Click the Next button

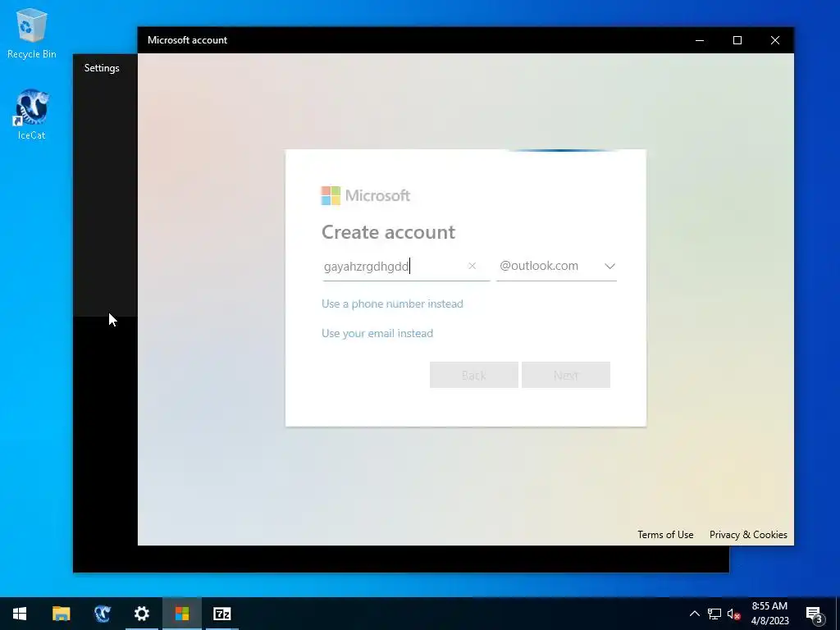tap(566, 375)
